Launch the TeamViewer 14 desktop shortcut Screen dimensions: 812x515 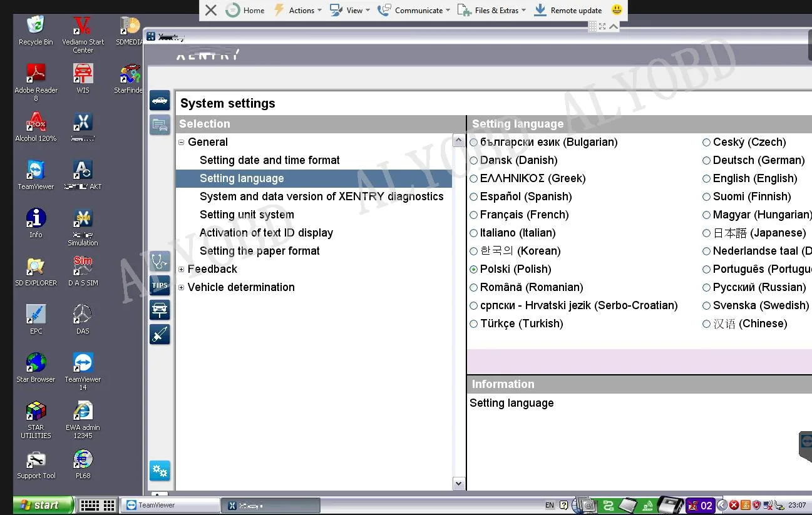83,372
